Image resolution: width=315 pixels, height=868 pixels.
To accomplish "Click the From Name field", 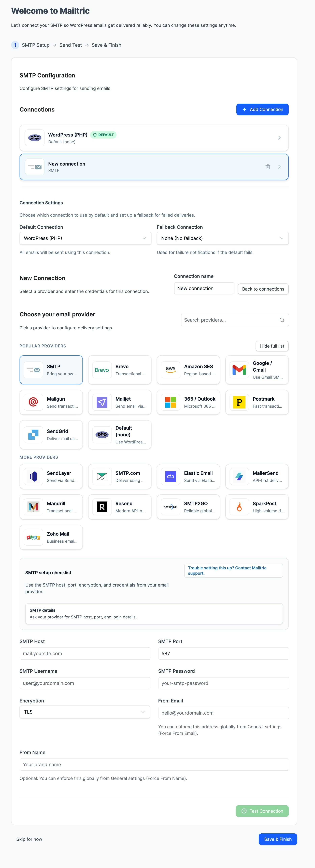I will click(x=154, y=765).
